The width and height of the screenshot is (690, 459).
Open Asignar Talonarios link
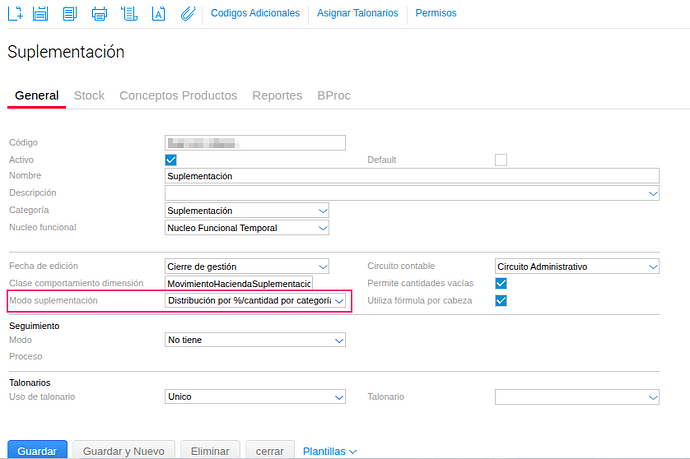coord(357,13)
